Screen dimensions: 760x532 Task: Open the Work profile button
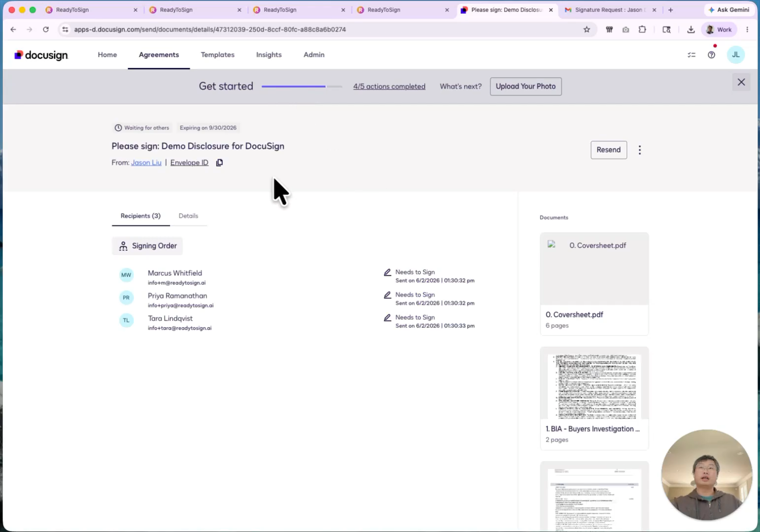click(x=720, y=30)
